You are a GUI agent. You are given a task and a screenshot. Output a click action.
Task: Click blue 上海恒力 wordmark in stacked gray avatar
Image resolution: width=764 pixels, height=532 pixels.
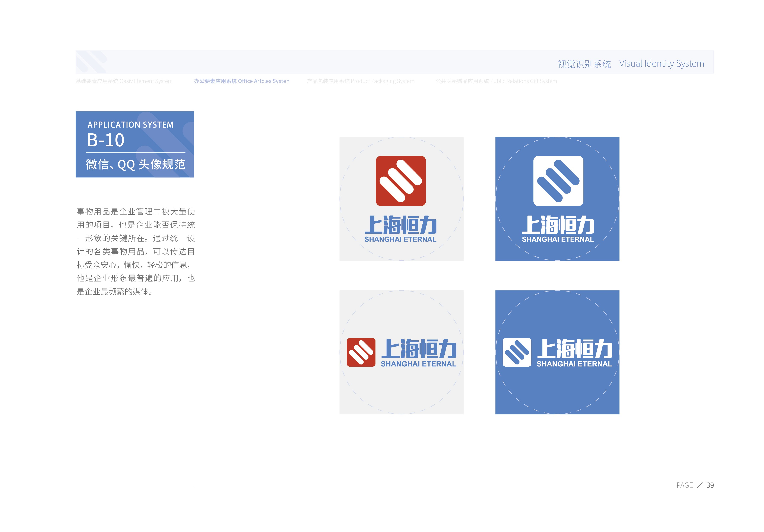pyautogui.click(x=401, y=224)
